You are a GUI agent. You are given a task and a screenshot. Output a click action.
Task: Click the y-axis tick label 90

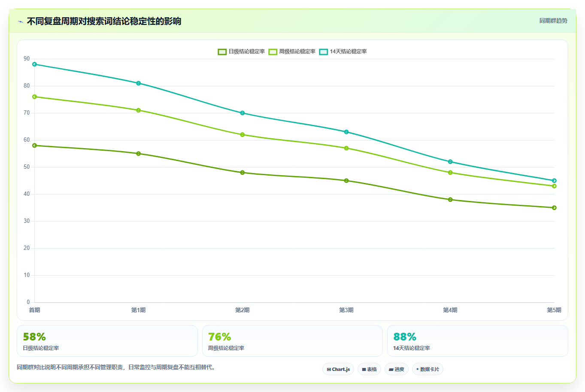27,59
